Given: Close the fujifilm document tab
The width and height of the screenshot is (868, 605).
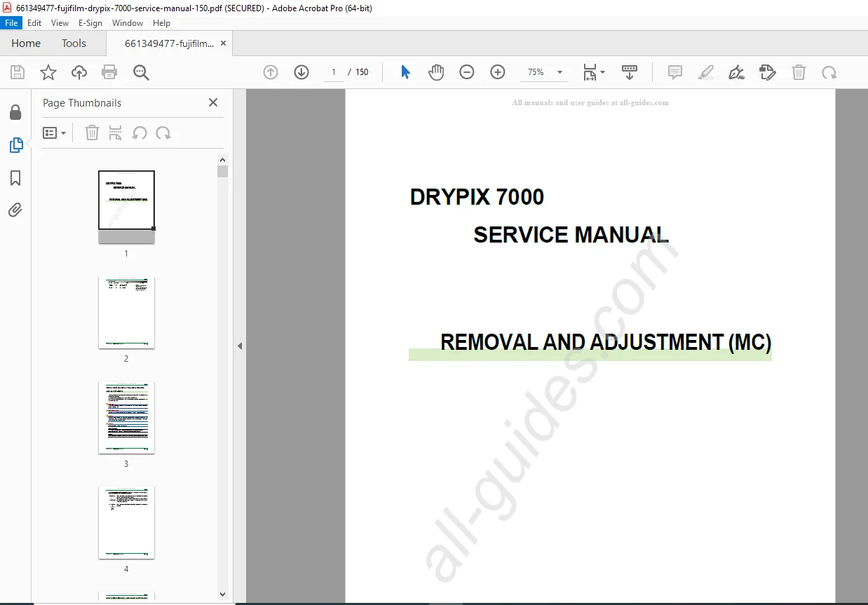Looking at the screenshot, I should pyautogui.click(x=223, y=43).
